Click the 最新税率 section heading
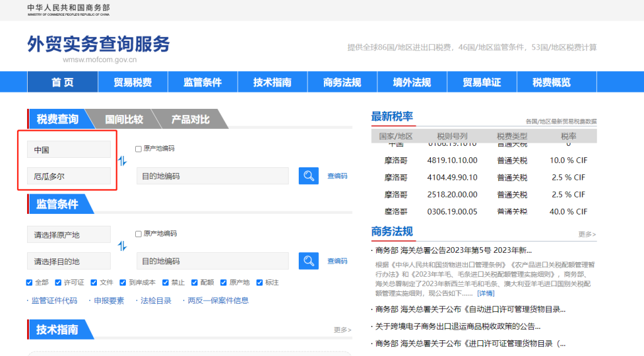 pyautogui.click(x=392, y=116)
